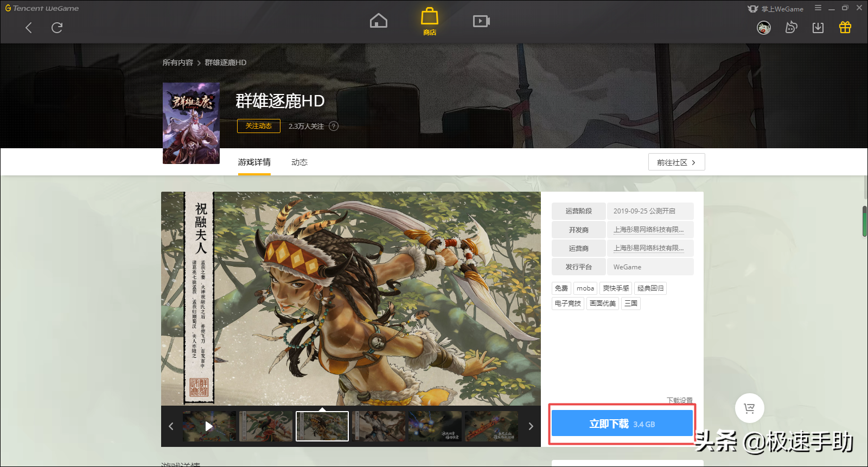The width and height of the screenshot is (868, 467).
Task: Show next screenshot thumbnails with right arrow
Action: pos(531,426)
